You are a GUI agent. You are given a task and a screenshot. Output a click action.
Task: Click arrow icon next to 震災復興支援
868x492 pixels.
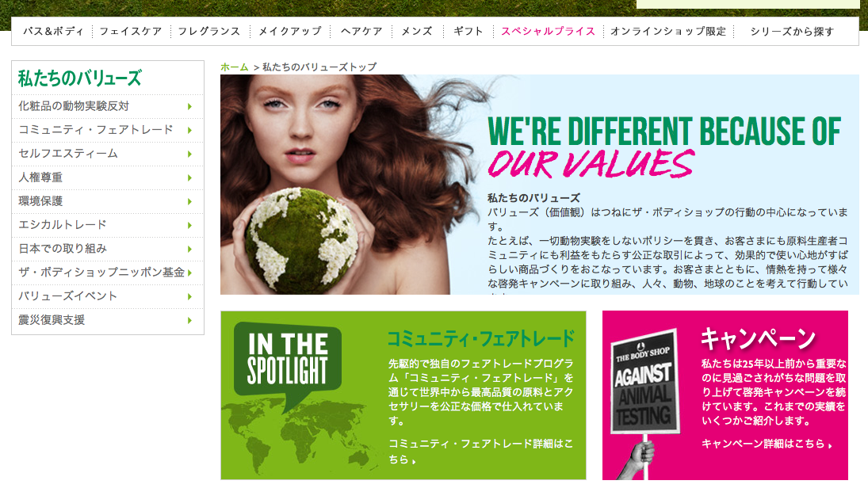(x=189, y=320)
